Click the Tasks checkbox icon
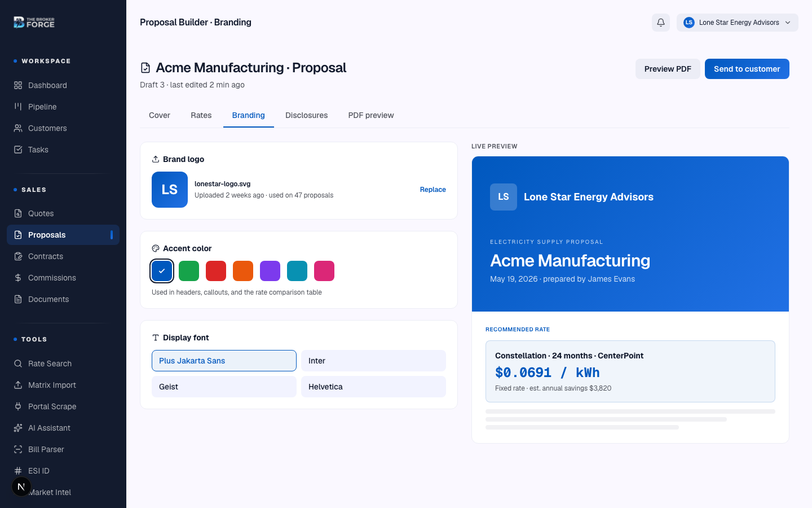 point(18,150)
